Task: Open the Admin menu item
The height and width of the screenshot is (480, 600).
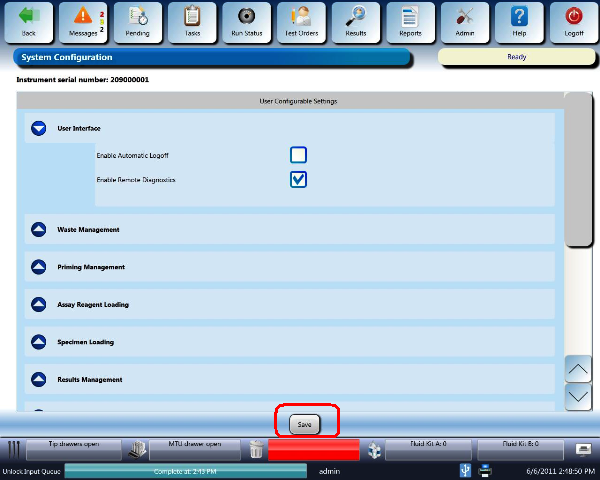Action: click(x=464, y=19)
